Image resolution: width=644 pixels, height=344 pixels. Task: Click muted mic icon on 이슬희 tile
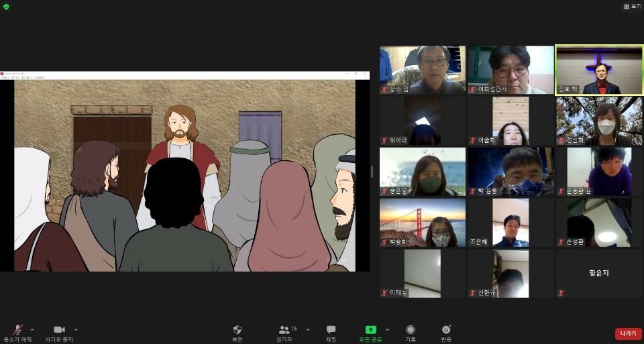pos(473,140)
